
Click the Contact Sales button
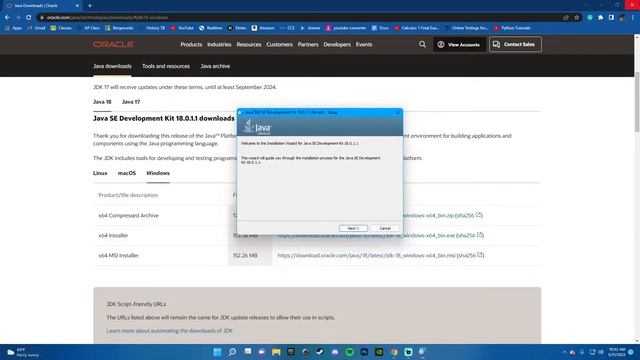point(515,44)
